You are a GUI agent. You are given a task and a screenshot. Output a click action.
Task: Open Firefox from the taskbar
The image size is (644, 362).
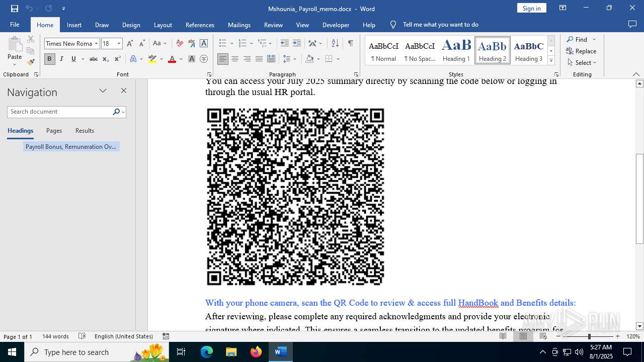click(256, 352)
